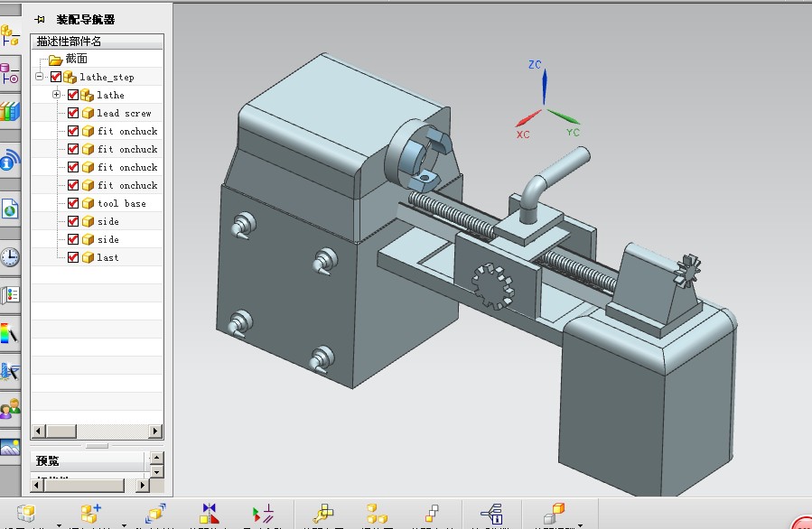The image size is (812, 529).
Task: Toggle the tool base checkbox
Action: pyautogui.click(x=73, y=203)
